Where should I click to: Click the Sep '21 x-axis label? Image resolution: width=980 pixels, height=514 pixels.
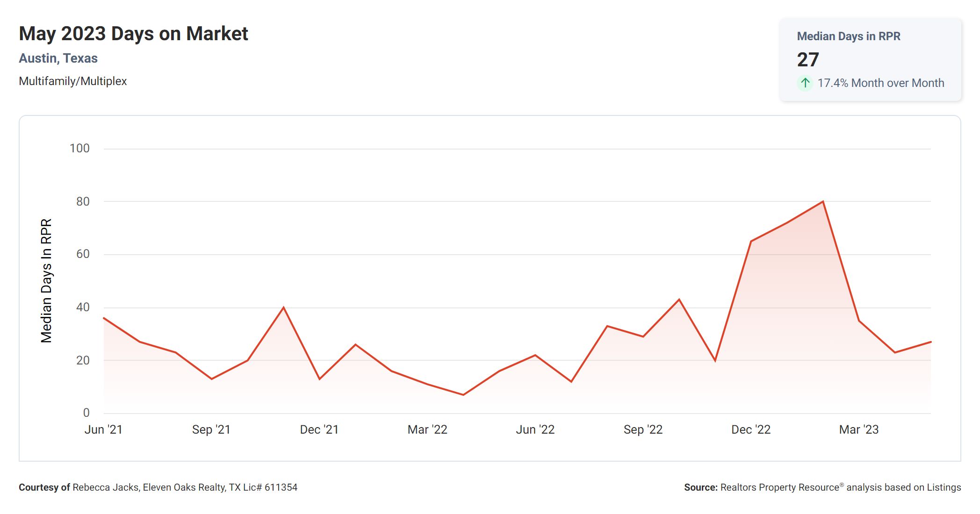coord(211,429)
